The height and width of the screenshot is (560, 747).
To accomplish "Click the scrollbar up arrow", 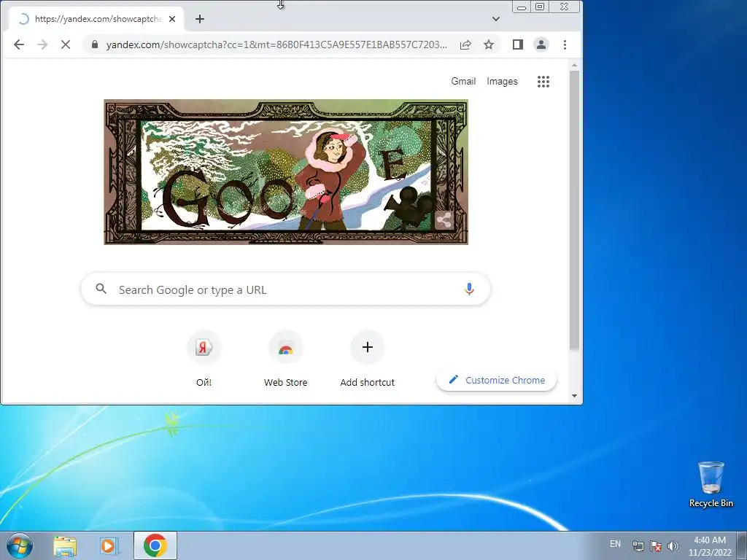I will 574,65.
